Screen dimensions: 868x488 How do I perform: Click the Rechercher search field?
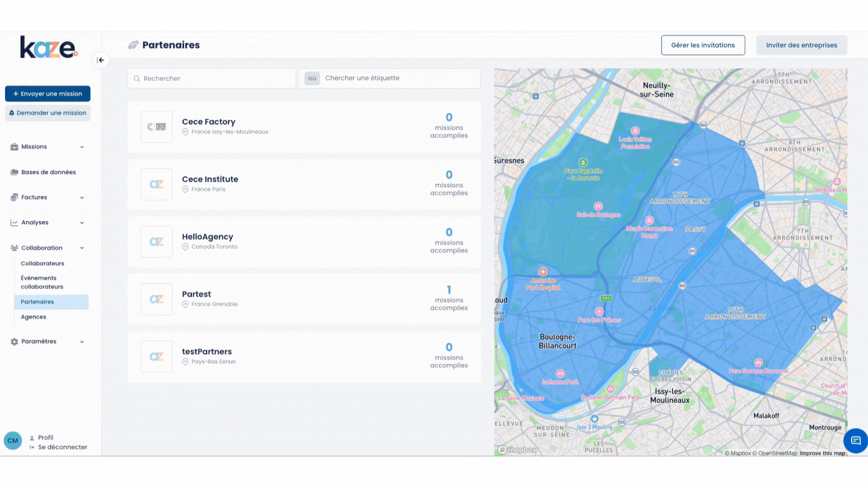212,79
